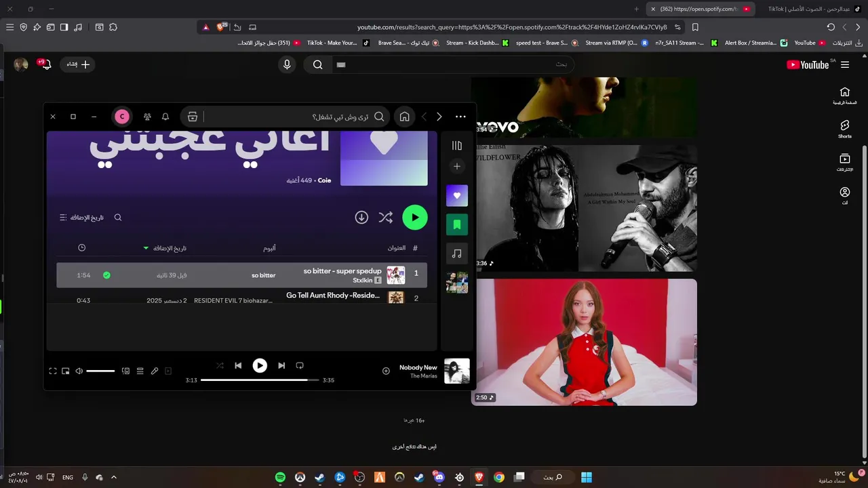Play the current track in Spotify player bar

pyautogui.click(x=260, y=365)
